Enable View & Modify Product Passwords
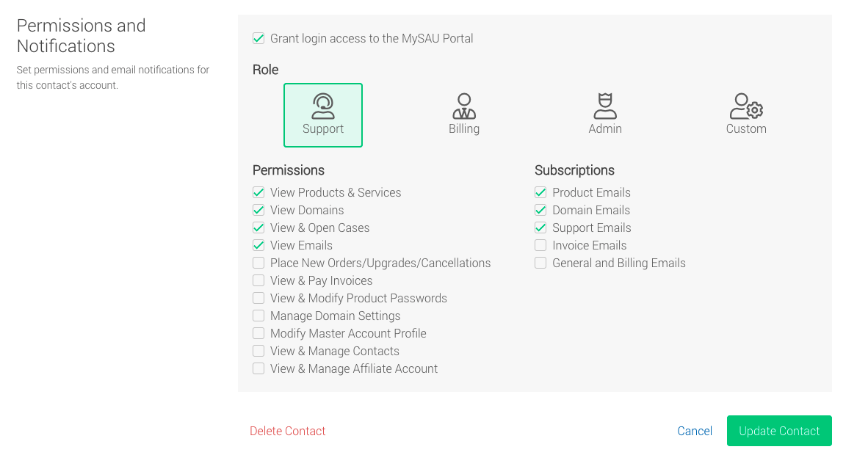 coord(258,298)
